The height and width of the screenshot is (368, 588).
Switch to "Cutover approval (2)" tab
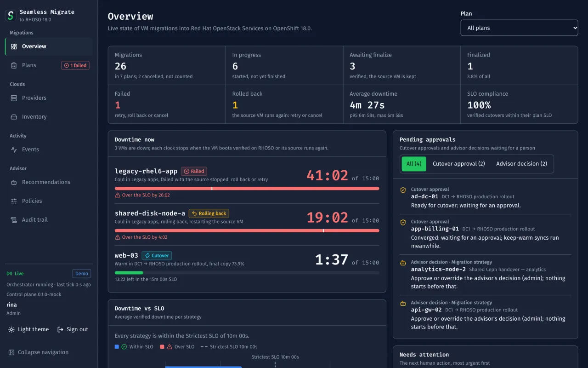[459, 164]
